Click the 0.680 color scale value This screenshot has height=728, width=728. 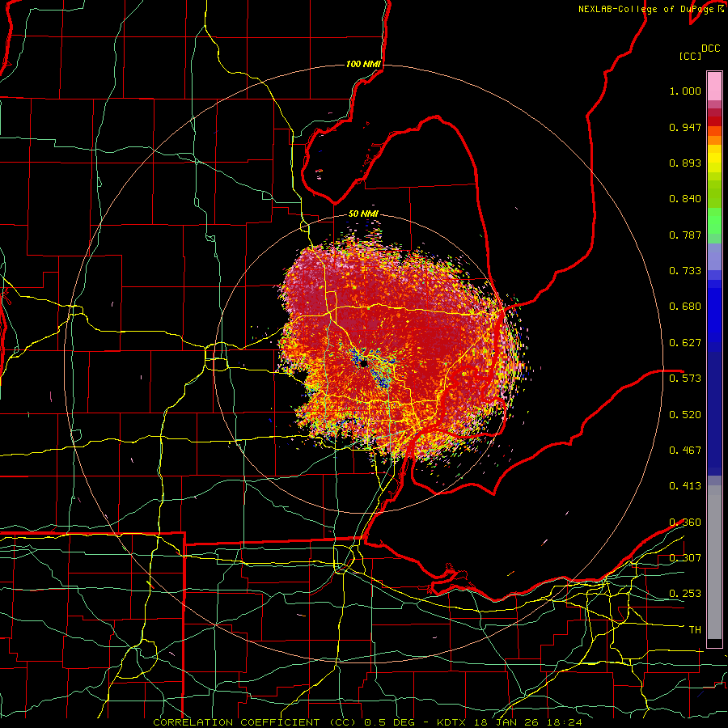685,307
